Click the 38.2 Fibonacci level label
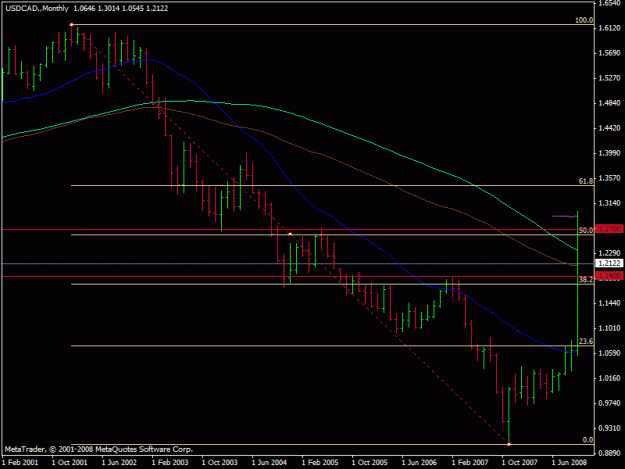The width and height of the screenshot is (625, 469). click(586, 280)
